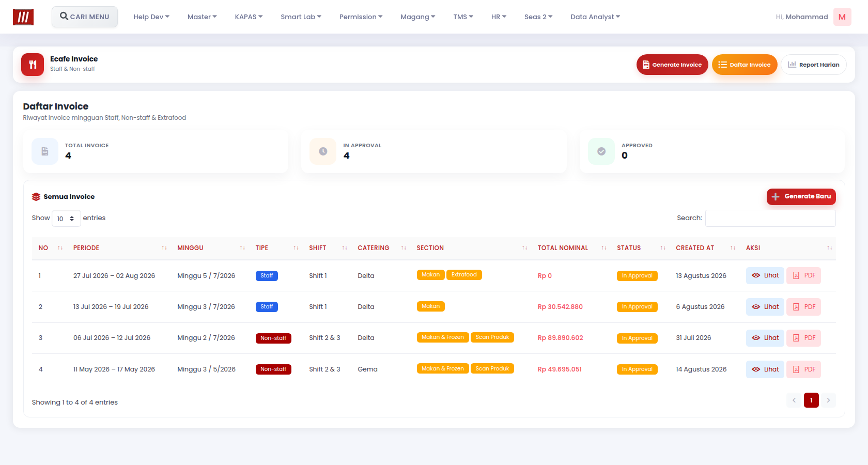The image size is (868, 465).
Task: Expand the Data Analyst dropdown menu
Action: click(x=595, y=17)
